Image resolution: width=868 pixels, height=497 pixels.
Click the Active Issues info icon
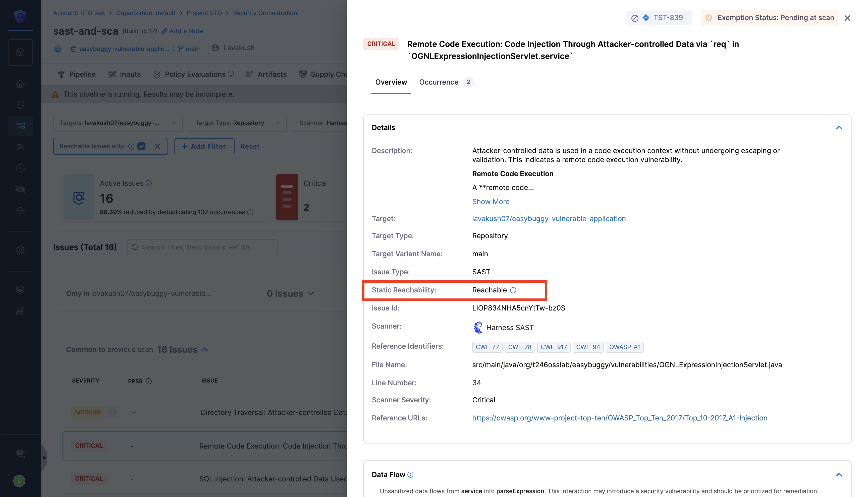(x=148, y=183)
